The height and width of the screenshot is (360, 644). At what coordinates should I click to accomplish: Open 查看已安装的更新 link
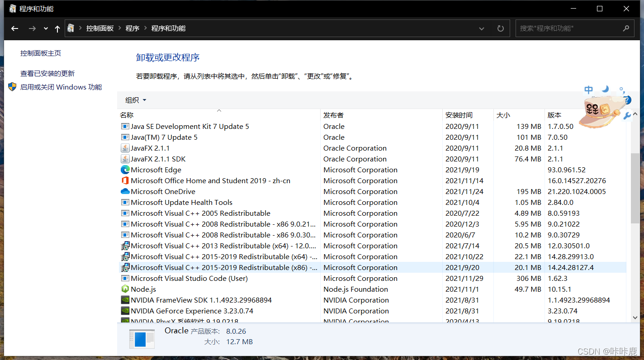tap(47, 73)
